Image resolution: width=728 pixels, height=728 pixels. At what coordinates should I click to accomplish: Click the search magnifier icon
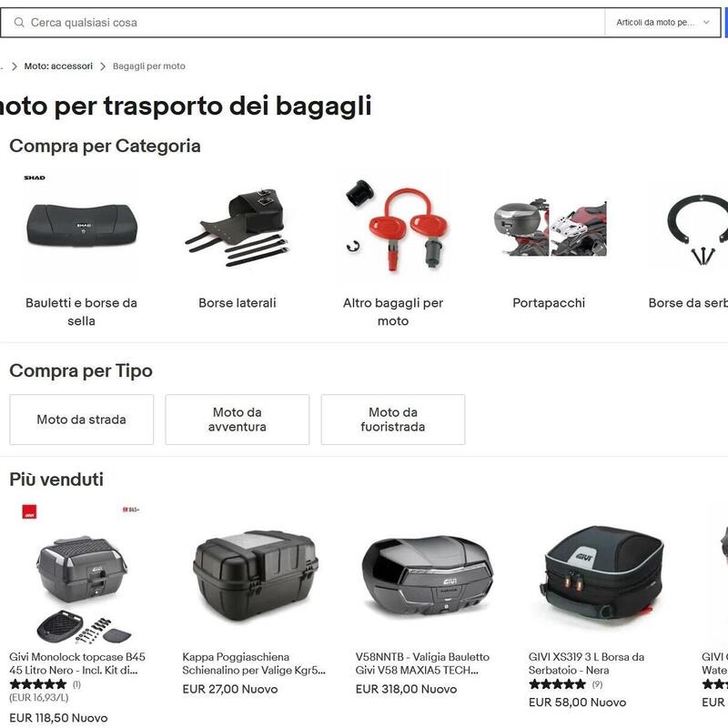19,22
